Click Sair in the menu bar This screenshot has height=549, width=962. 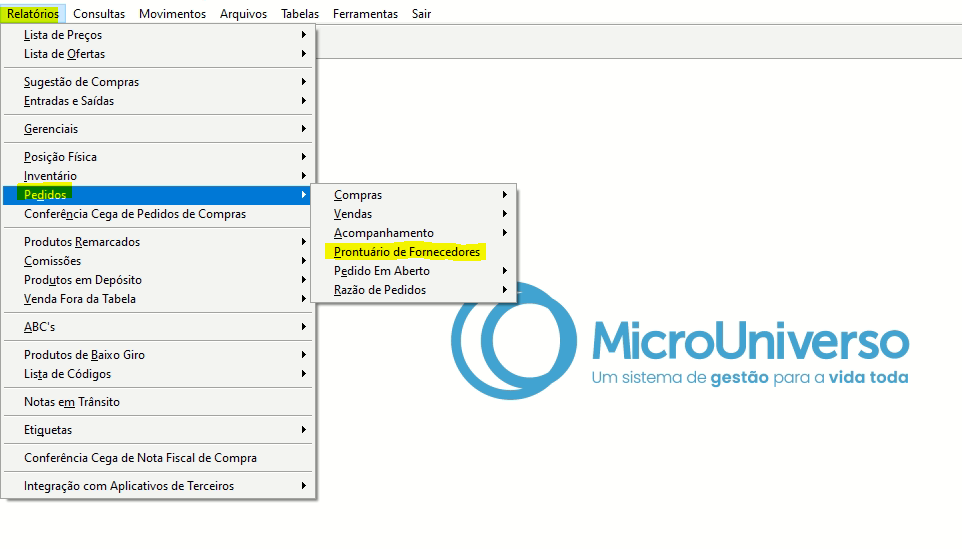point(421,13)
